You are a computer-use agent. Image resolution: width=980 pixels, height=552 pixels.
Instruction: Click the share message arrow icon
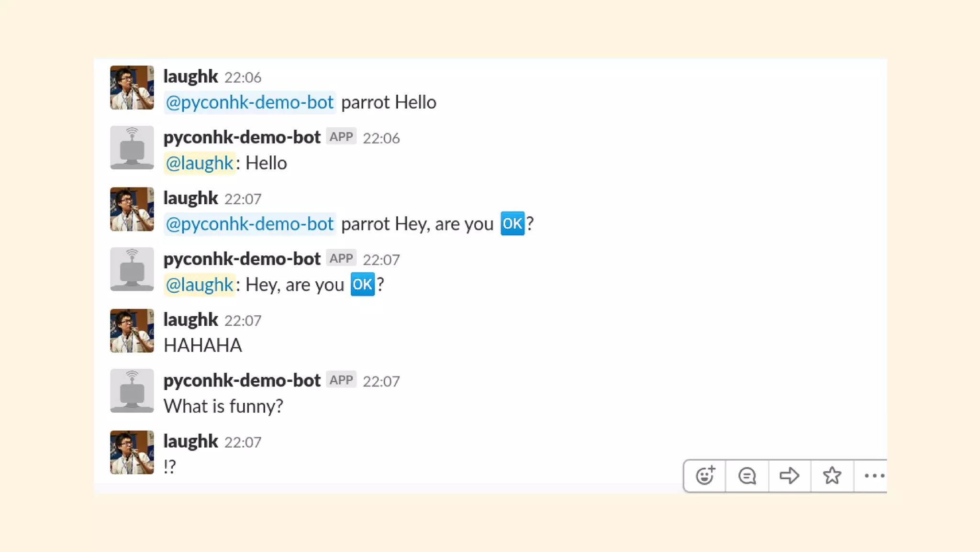click(x=789, y=475)
